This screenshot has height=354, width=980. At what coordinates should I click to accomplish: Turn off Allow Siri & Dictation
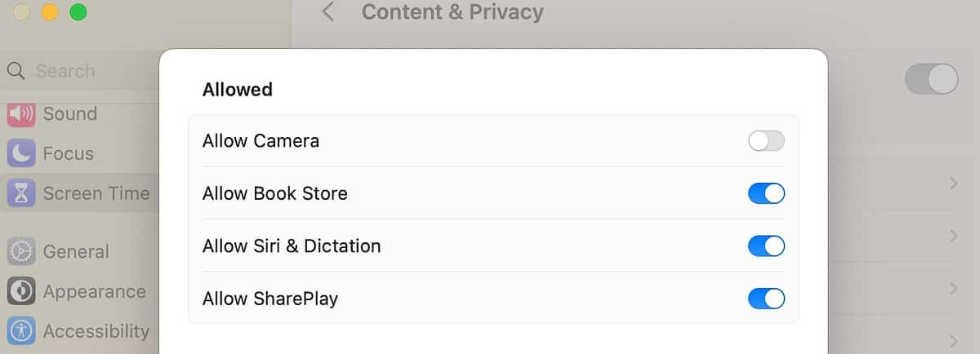coord(766,246)
